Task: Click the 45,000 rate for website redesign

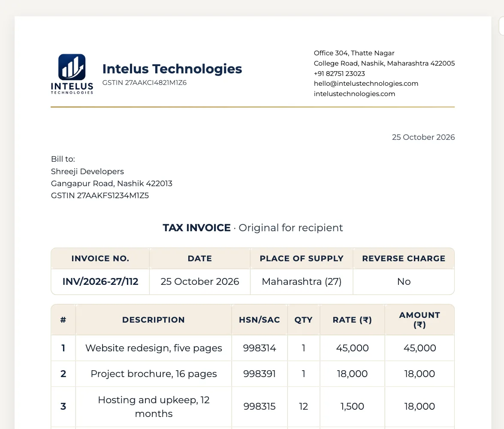Action: (352, 348)
